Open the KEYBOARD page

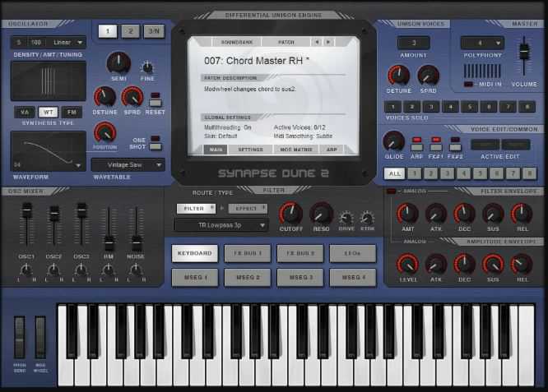pos(195,253)
